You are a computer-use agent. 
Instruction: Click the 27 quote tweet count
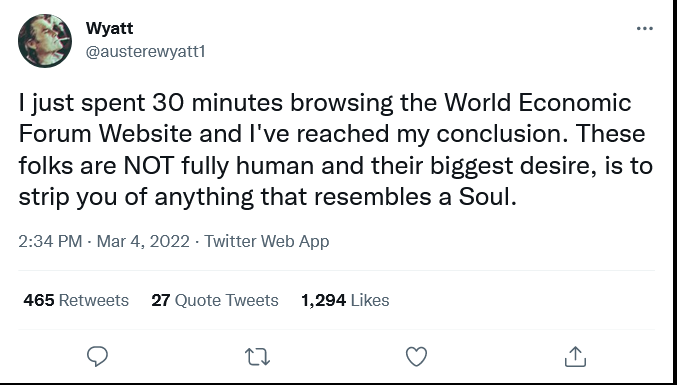click(161, 300)
